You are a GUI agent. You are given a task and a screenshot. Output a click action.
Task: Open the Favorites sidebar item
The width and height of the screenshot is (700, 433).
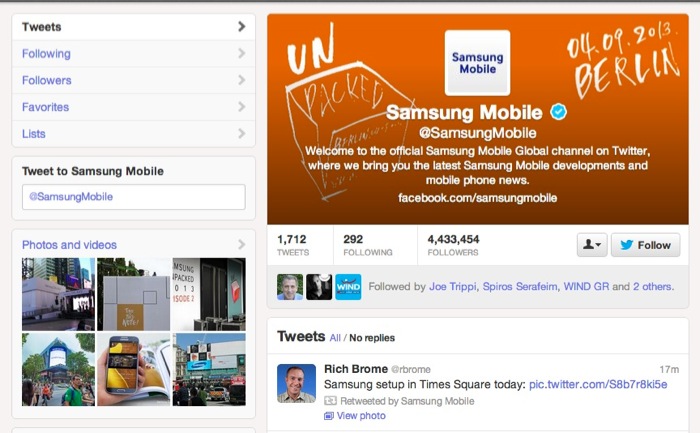pyautogui.click(x=133, y=107)
